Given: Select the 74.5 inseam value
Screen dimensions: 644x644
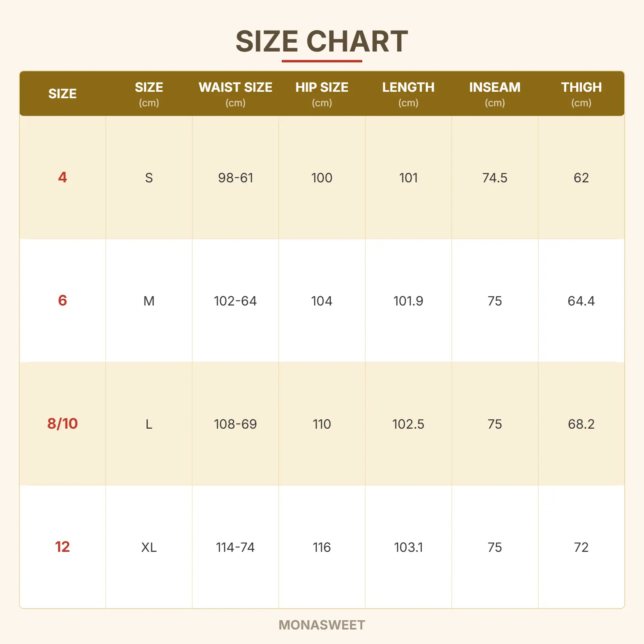Looking at the screenshot, I should tap(495, 178).
